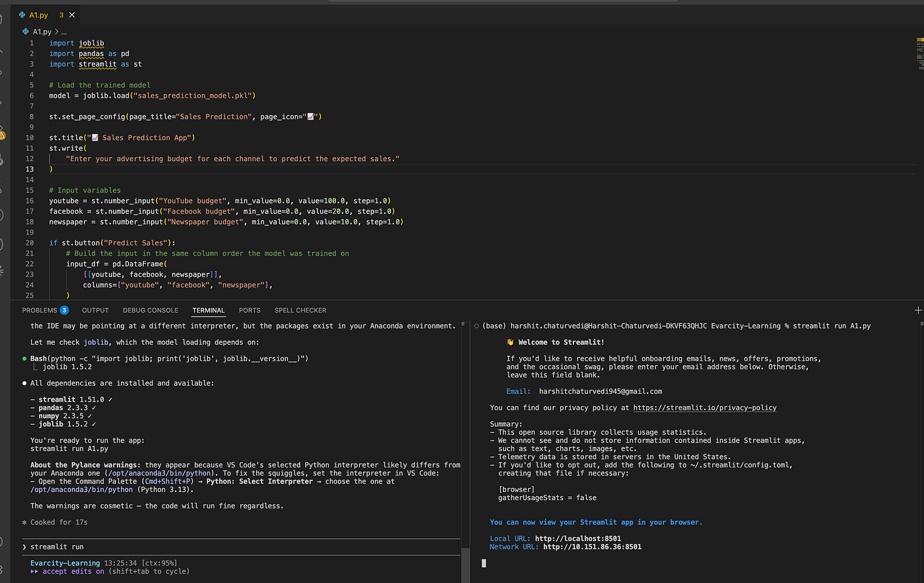Click 'Python: Select Interpreter' bold text
The image size is (924, 583).
259,481
